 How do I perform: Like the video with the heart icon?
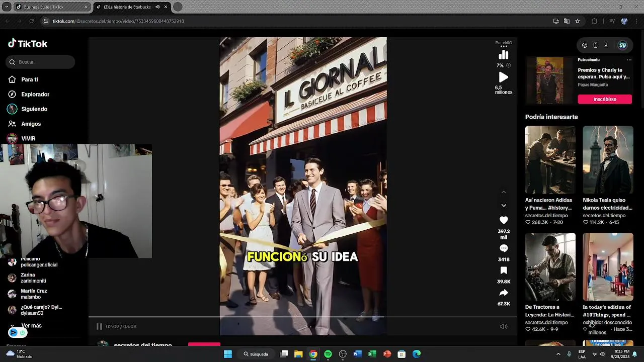[x=504, y=220]
